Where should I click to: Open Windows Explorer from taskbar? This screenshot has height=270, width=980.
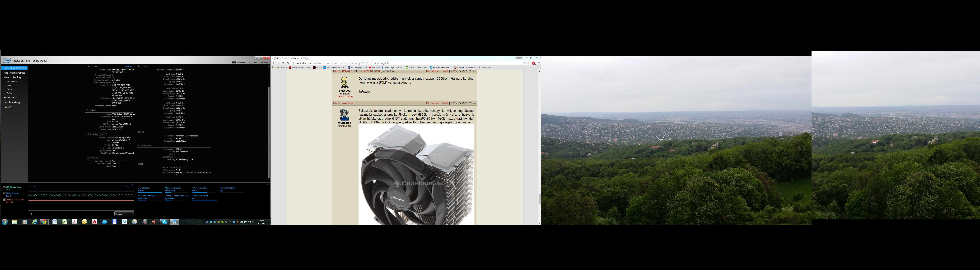coord(15,222)
